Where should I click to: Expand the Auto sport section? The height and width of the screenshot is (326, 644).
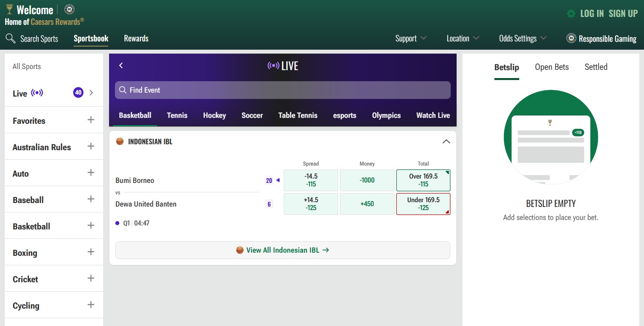(x=91, y=173)
